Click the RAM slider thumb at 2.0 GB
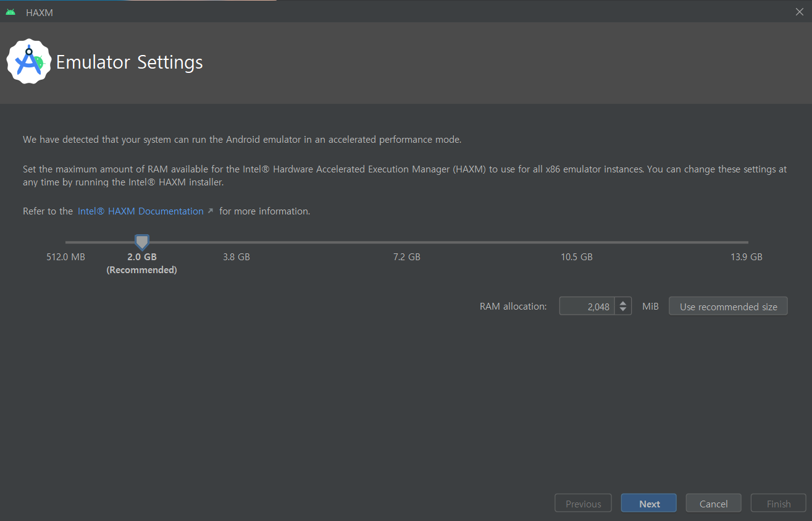Image resolution: width=812 pixels, height=521 pixels. coord(142,242)
